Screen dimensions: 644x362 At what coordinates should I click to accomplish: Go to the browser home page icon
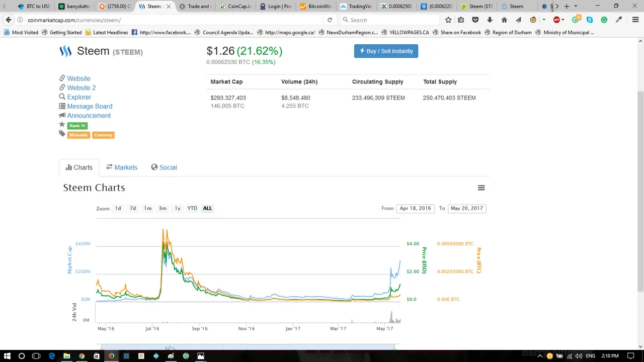[x=504, y=20]
